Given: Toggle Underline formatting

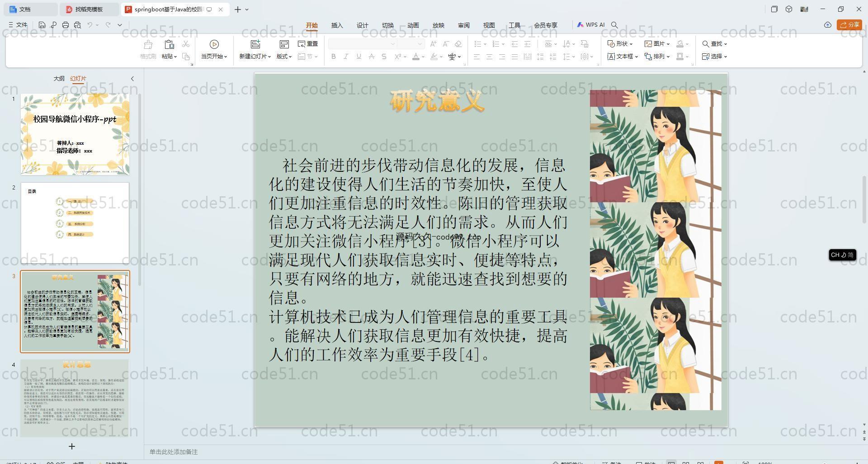Looking at the screenshot, I should [x=359, y=57].
